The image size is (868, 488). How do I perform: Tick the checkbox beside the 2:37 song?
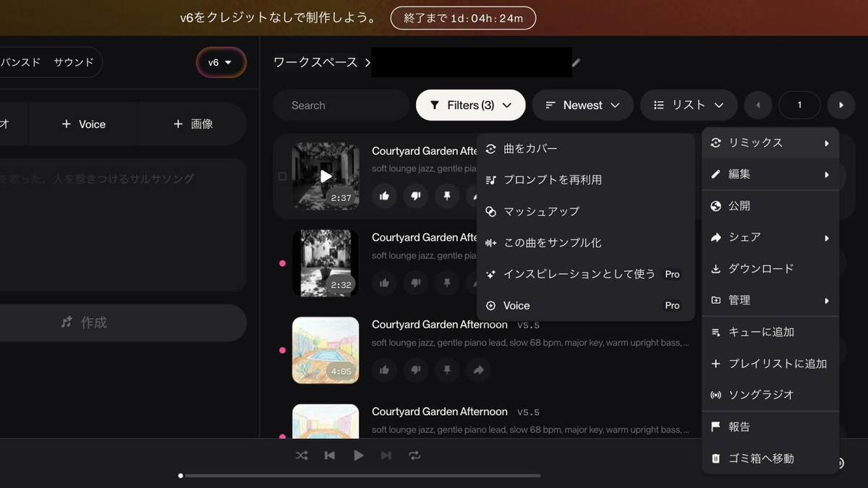coord(282,176)
